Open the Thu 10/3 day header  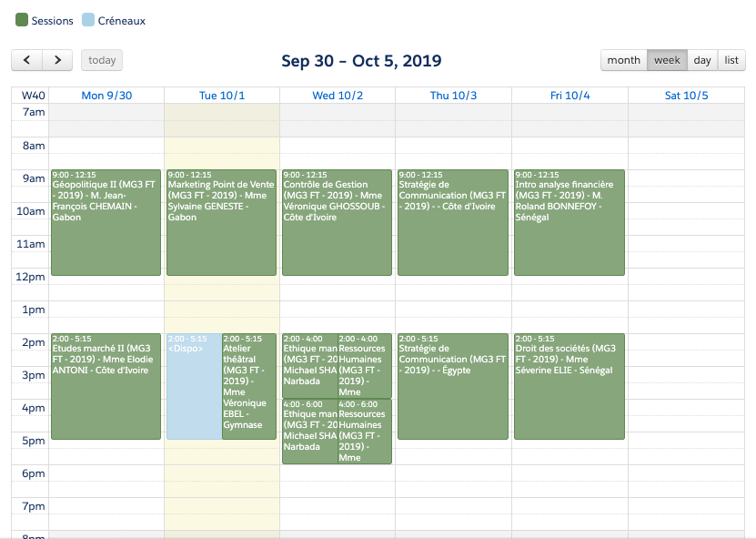(452, 95)
